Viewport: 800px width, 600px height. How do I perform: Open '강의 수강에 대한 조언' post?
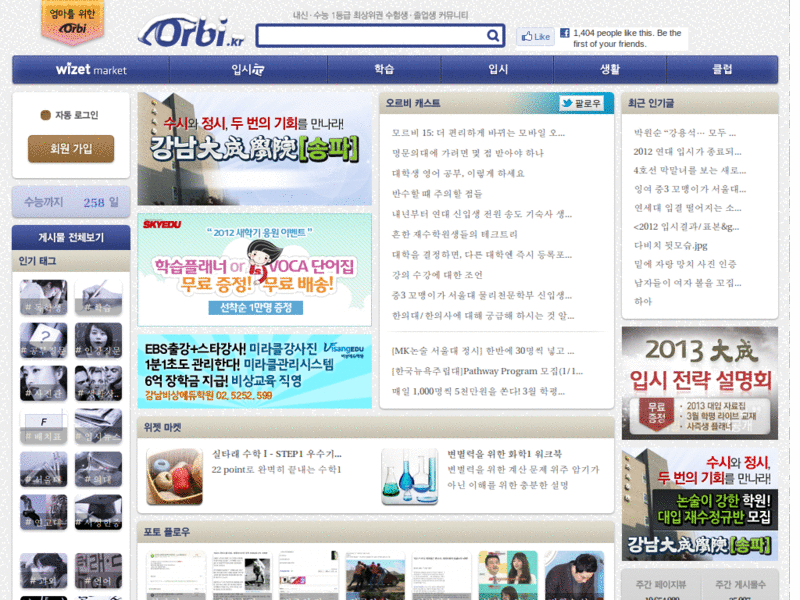pyautogui.click(x=437, y=275)
